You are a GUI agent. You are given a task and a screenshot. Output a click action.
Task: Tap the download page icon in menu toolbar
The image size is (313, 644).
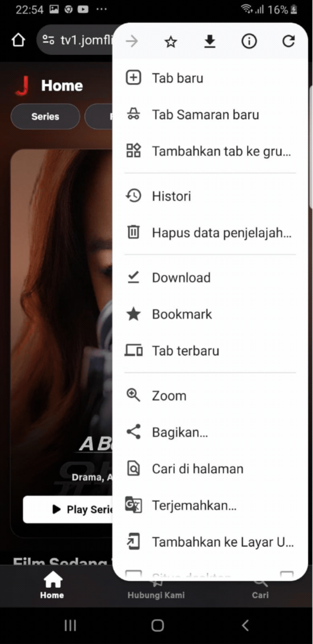click(x=210, y=41)
